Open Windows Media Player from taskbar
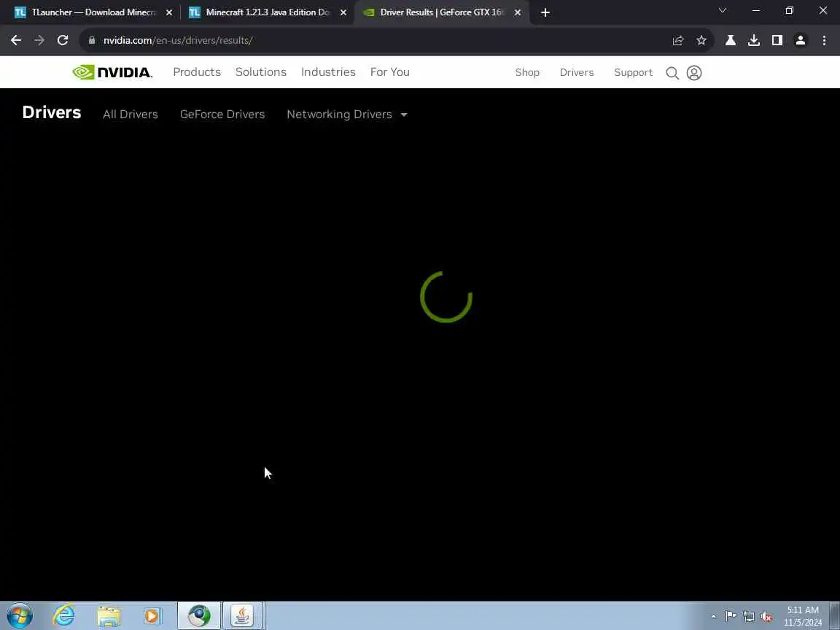 coord(152,616)
